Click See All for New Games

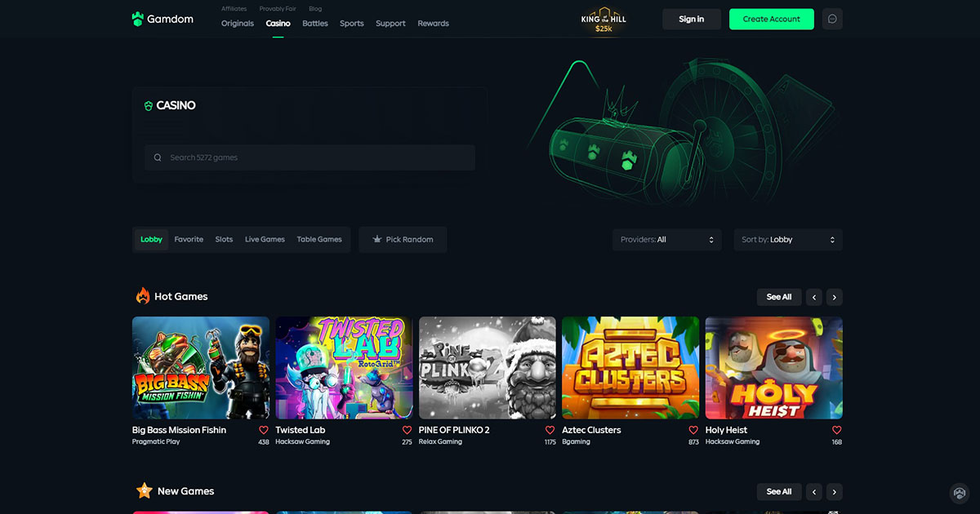779,492
